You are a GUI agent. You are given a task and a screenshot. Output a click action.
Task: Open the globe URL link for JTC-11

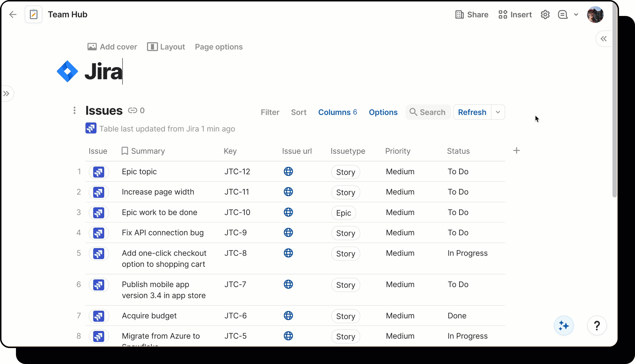288,192
